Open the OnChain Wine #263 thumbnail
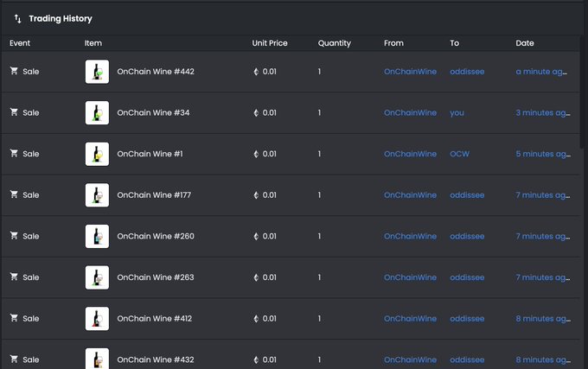This screenshot has height=369, width=588. (97, 277)
